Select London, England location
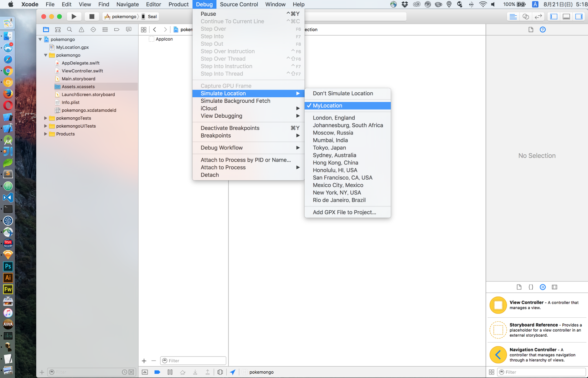588x378 pixels. 348,118
